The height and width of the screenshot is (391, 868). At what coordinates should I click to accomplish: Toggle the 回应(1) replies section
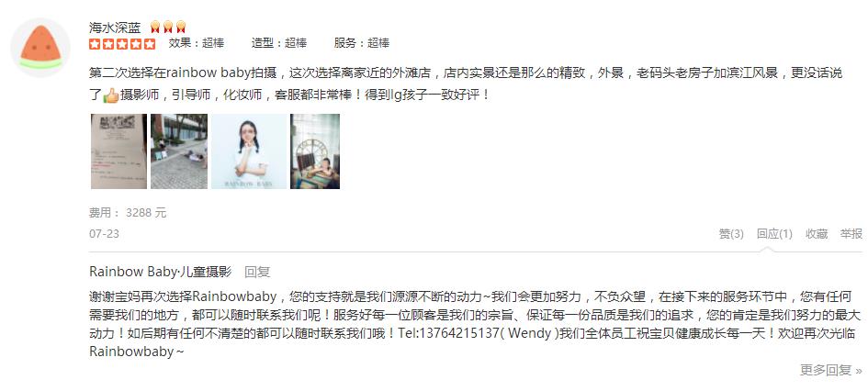pyautogui.click(x=775, y=234)
